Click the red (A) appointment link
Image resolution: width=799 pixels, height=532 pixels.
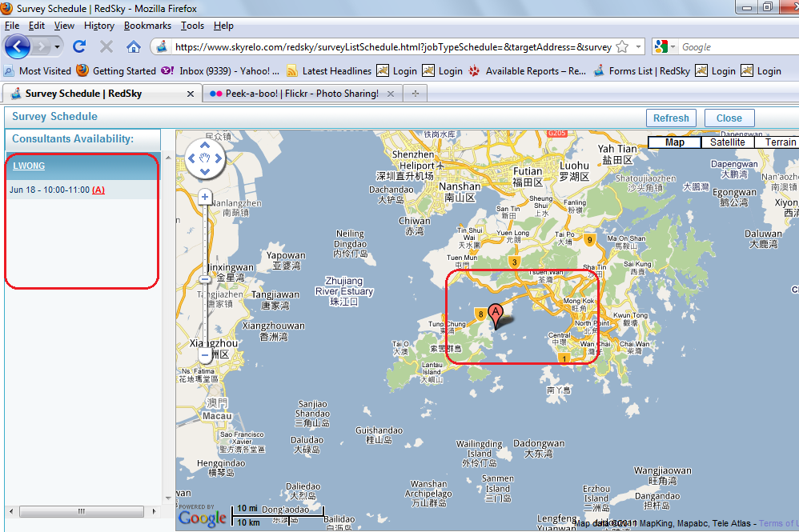(98, 190)
